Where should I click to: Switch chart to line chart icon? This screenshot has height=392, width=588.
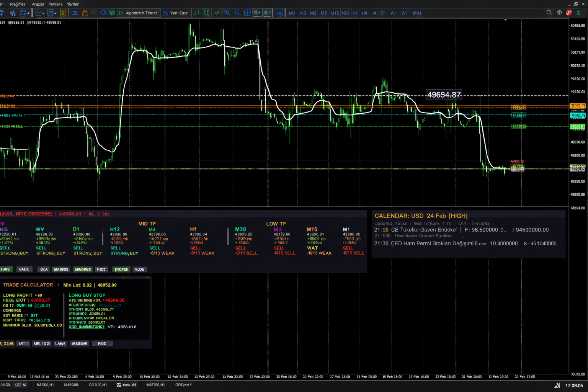click(217, 13)
